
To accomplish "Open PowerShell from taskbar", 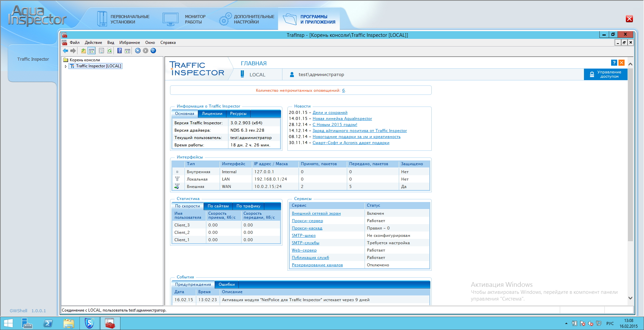I will pyautogui.click(x=48, y=323).
